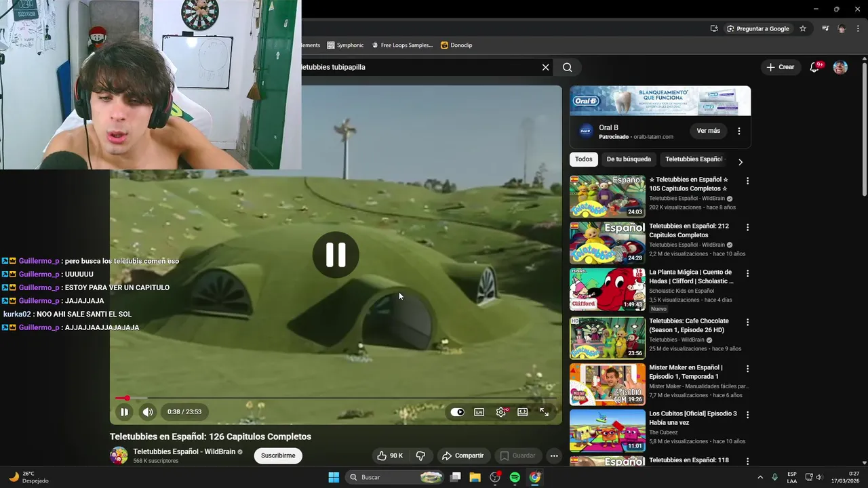Open the Free Loops Samples bookmark

(x=401, y=45)
